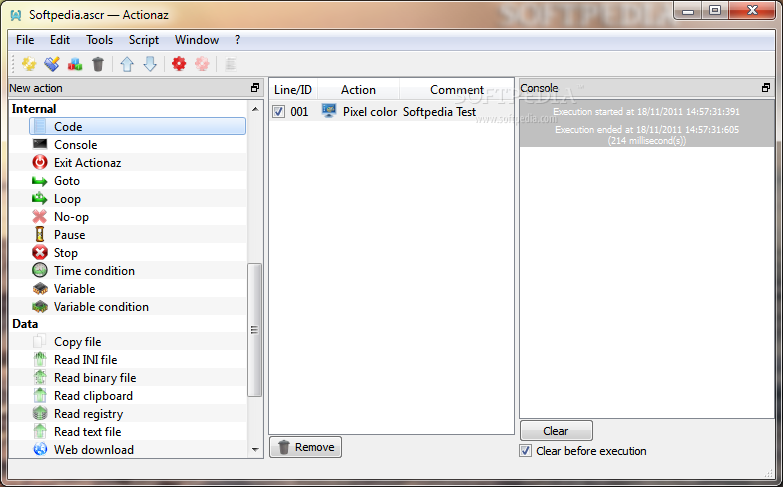This screenshot has height=487, width=783.
Task: Click scroll down arrow in action list
Action: pyautogui.click(x=255, y=450)
